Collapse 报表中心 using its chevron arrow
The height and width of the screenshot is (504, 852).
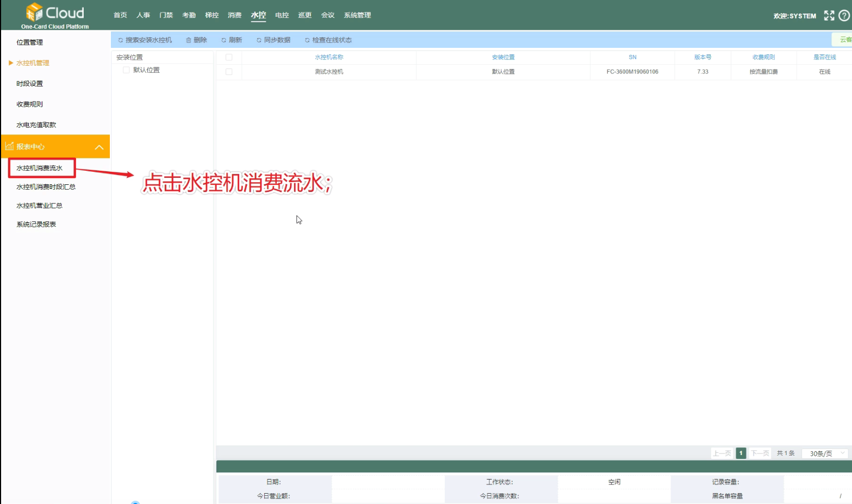(x=99, y=147)
